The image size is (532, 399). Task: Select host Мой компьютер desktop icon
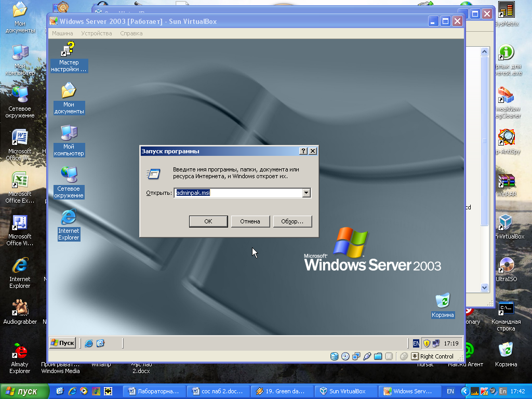pos(20,60)
